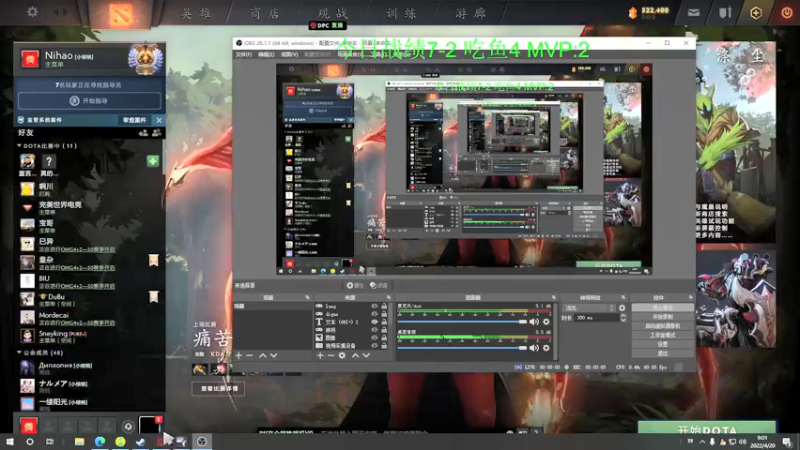Click 查看比赛详情 match details button

click(218, 389)
